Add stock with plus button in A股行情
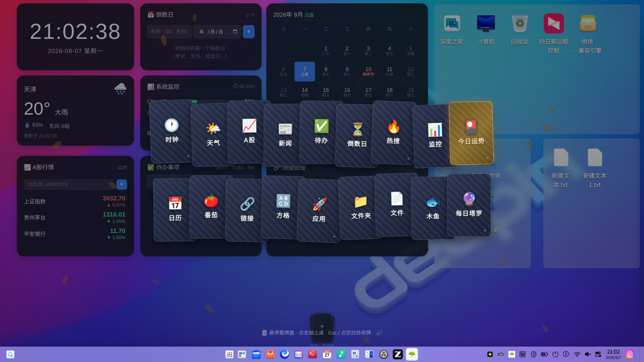The image size is (644, 362). coord(122,184)
